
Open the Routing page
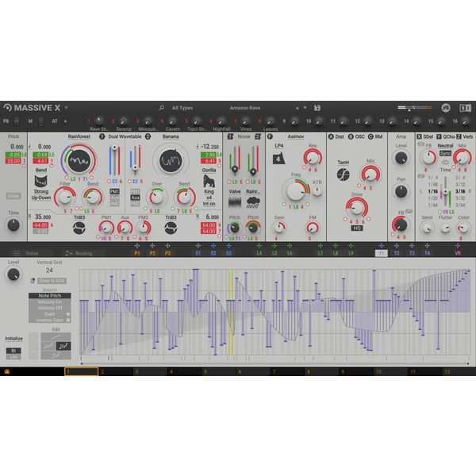click(x=83, y=253)
